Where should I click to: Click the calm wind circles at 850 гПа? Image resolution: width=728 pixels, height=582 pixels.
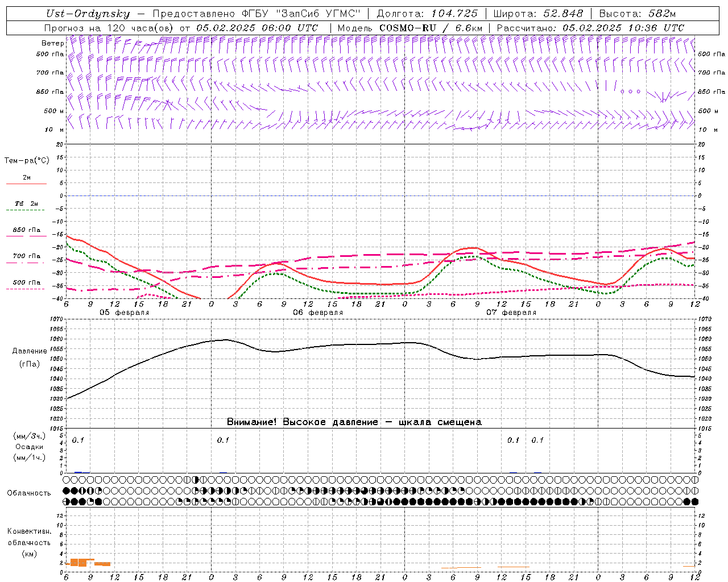[630, 91]
